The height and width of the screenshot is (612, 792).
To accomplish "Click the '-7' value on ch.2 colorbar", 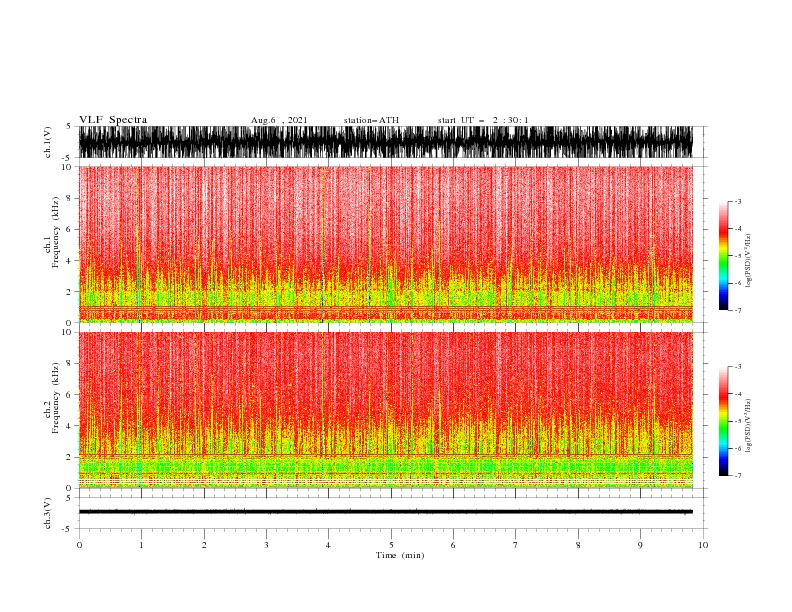I will pos(737,475).
